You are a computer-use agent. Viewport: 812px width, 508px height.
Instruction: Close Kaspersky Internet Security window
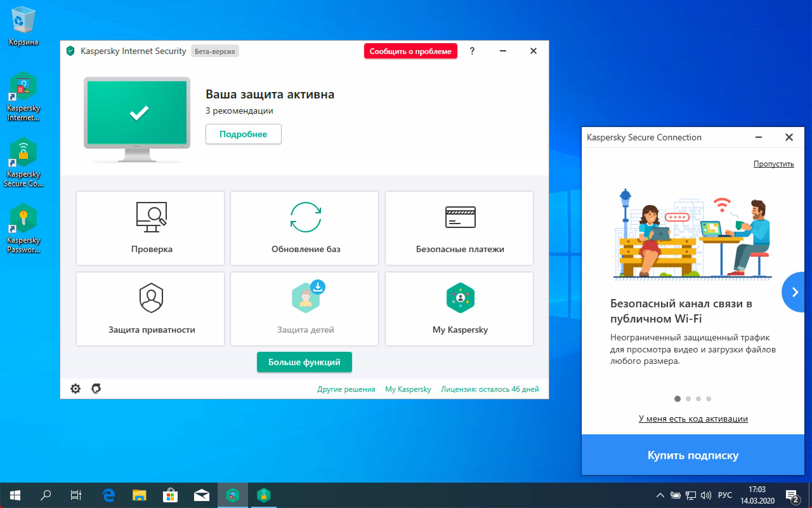(533, 51)
